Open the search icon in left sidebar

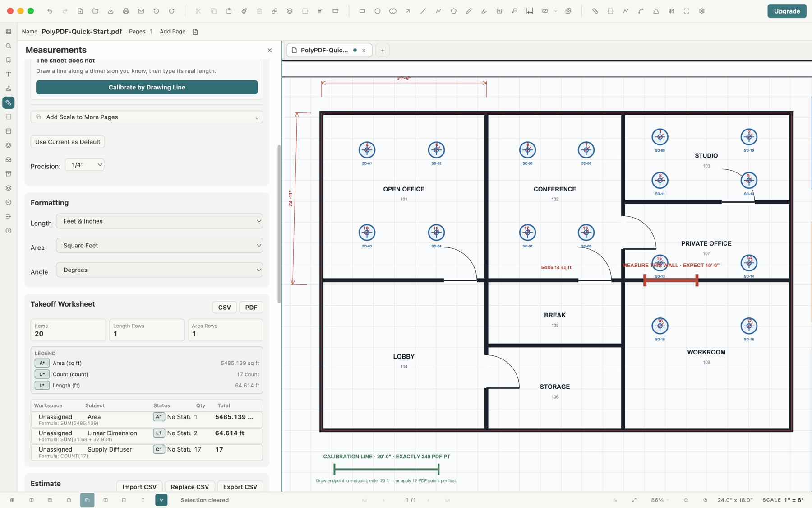pos(9,46)
